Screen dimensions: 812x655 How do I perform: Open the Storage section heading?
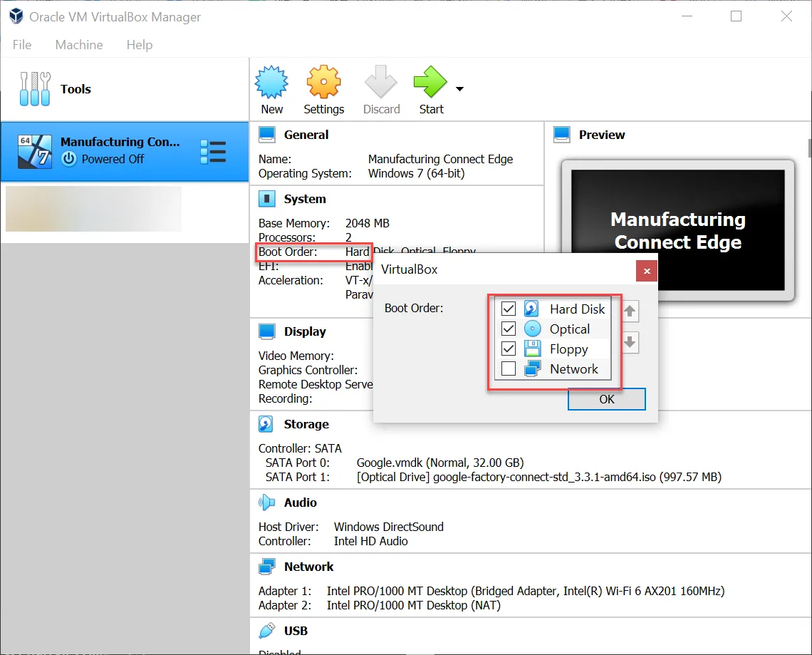tap(306, 424)
